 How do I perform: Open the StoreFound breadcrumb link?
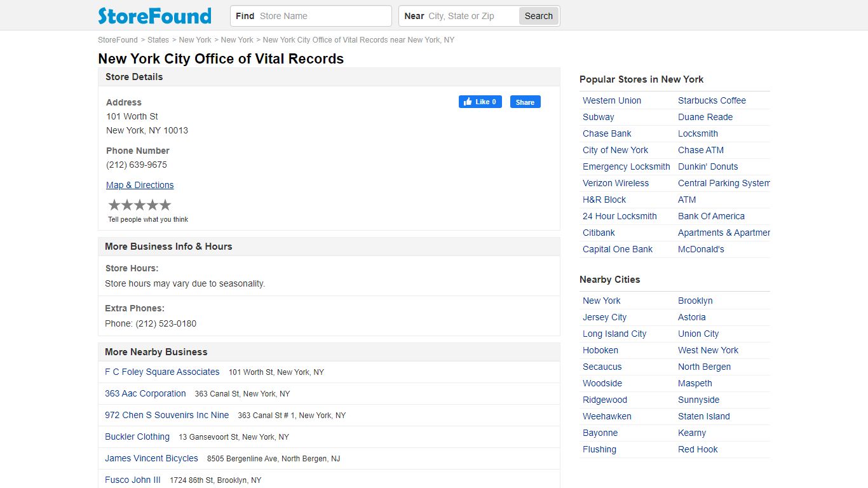pyautogui.click(x=118, y=39)
